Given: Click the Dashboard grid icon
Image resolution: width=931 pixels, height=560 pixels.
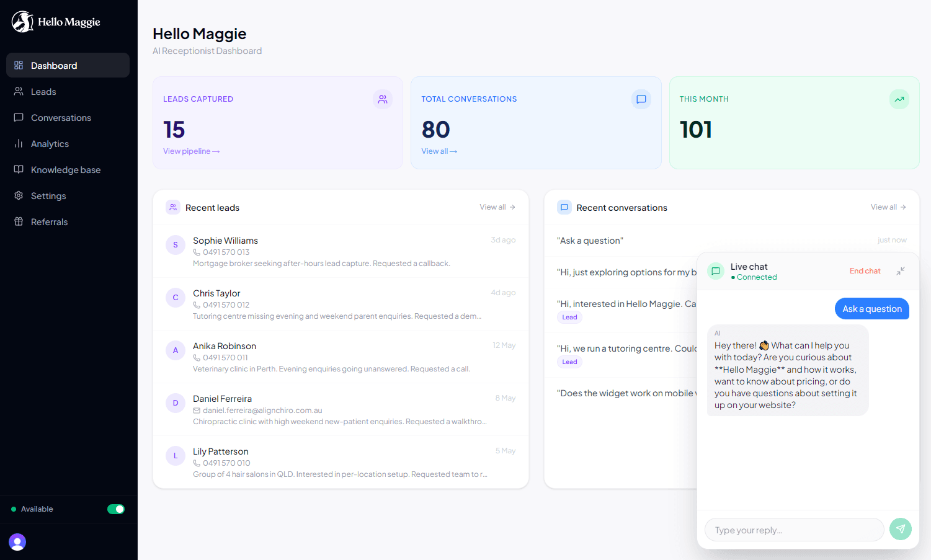Looking at the screenshot, I should coord(19,65).
